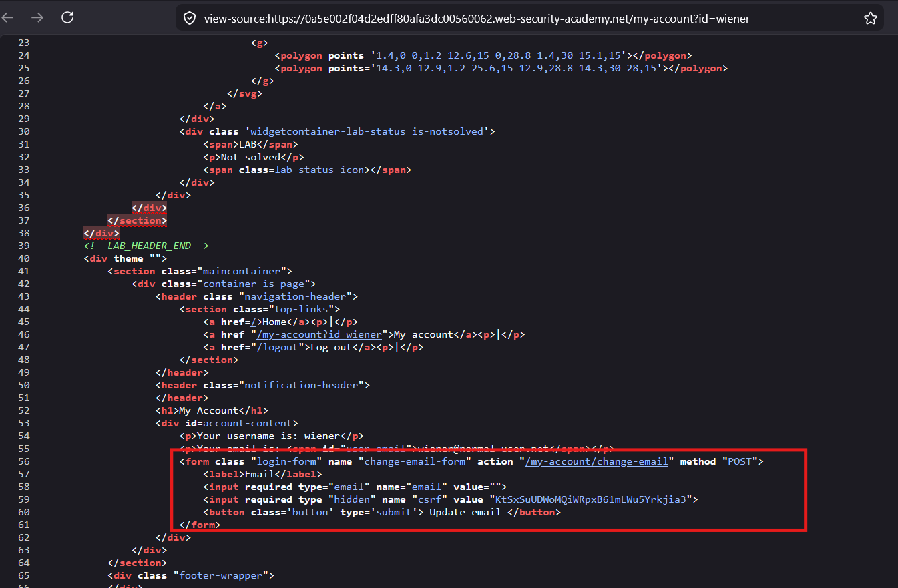Image resolution: width=898 pixels, height=588 pixels.
Task: Follow the /my-account/change-email action link
Action: (x=597, y=461)
